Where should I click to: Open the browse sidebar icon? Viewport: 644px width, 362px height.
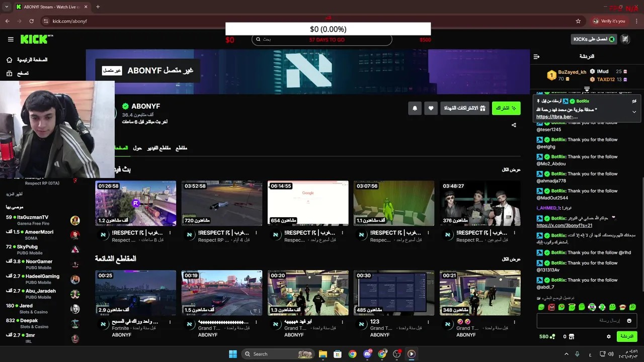pyautogui.click(x=9, y=73)
